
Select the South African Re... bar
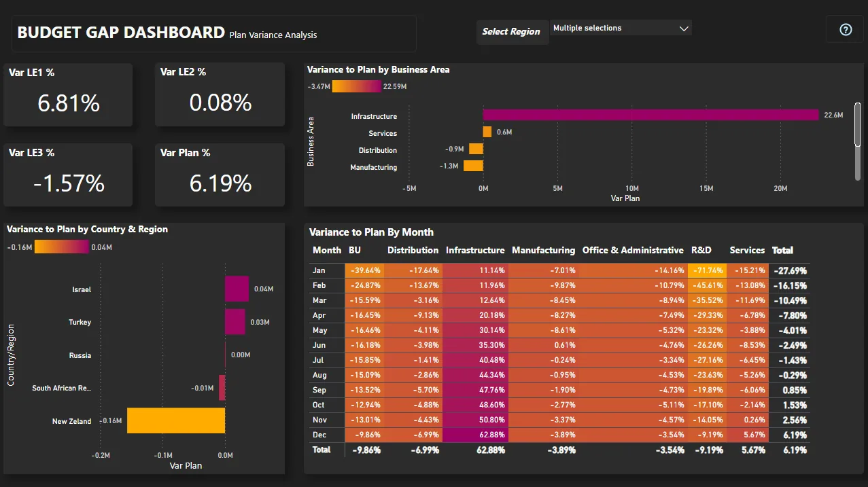pyautogui.click(x=222, y=388)
